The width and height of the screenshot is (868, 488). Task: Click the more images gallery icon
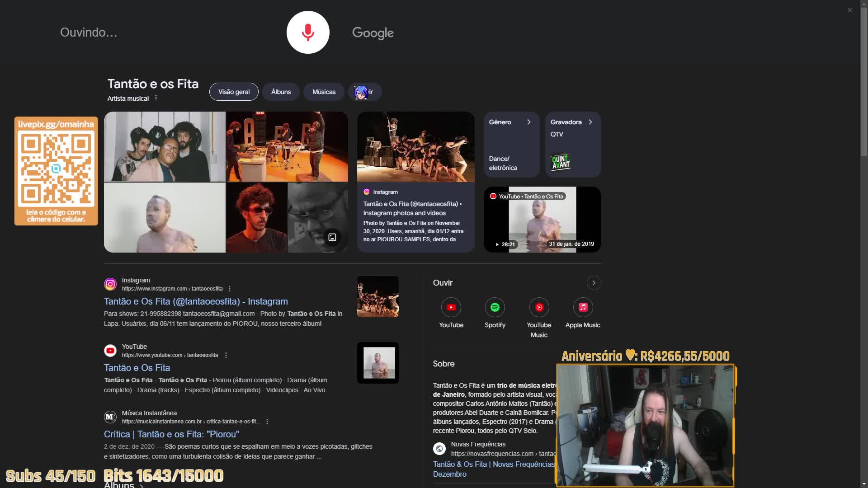pyautogui.click(x=332, y=237)
